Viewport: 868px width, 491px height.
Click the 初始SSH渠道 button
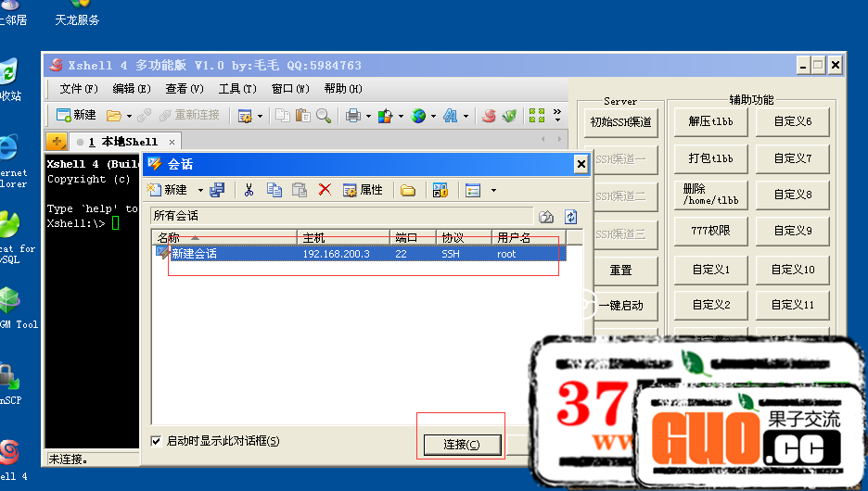(x=620, y=122)
